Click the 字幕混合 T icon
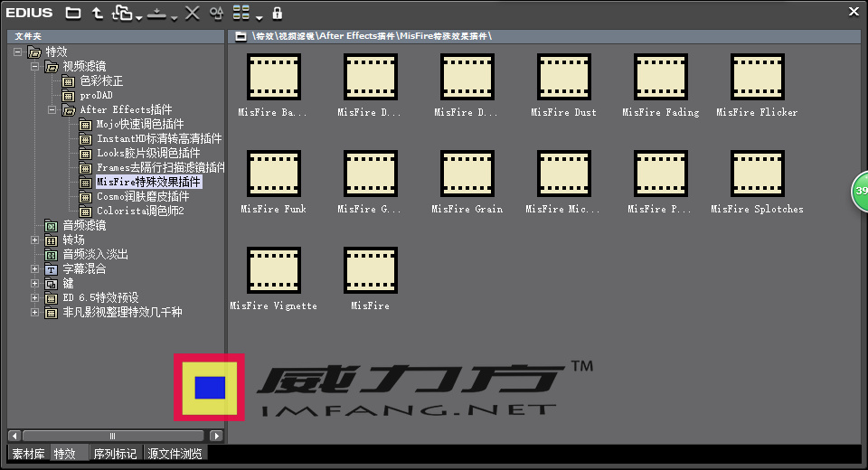868x470 pixels. point(51,269)
